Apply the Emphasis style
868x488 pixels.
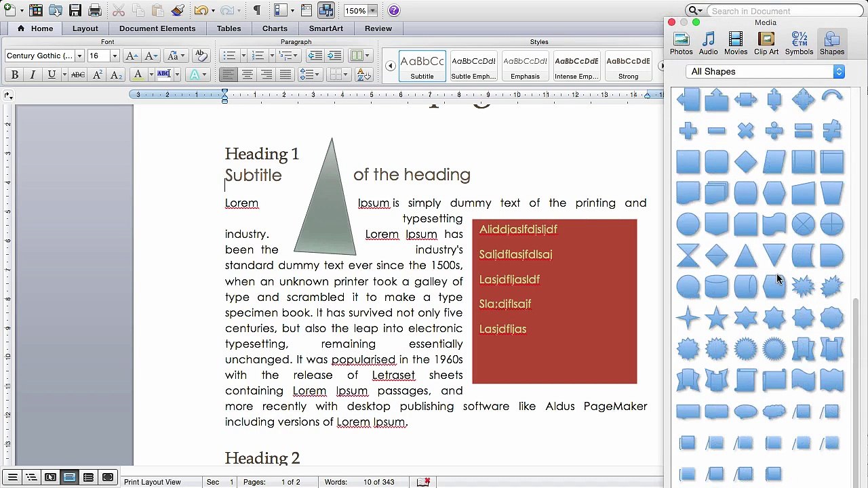(x=525, y=66)
